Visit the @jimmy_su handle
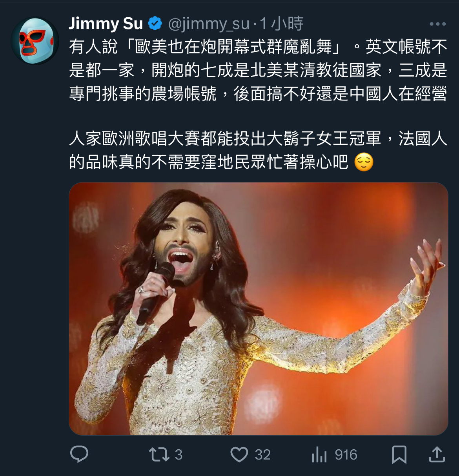This screenshot has height=476, width=459. [209, 24]
